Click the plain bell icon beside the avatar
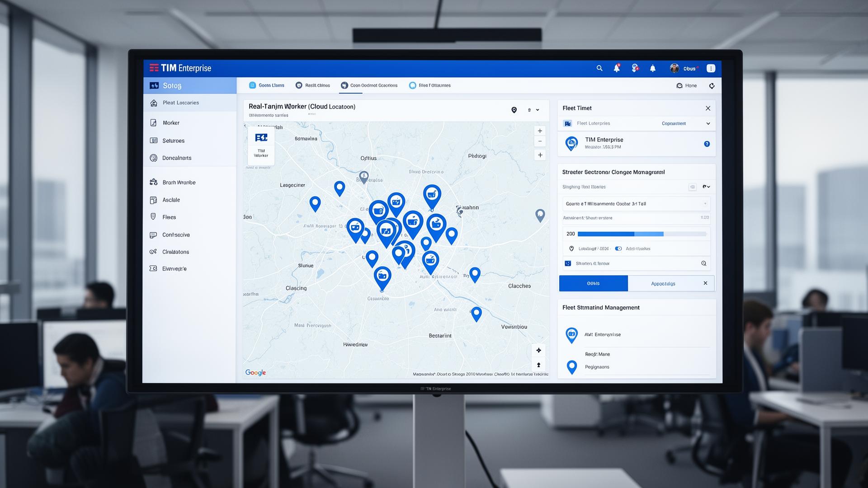This screenshot has height=488, width=868. pyautogui.click(x=653, y=69)
